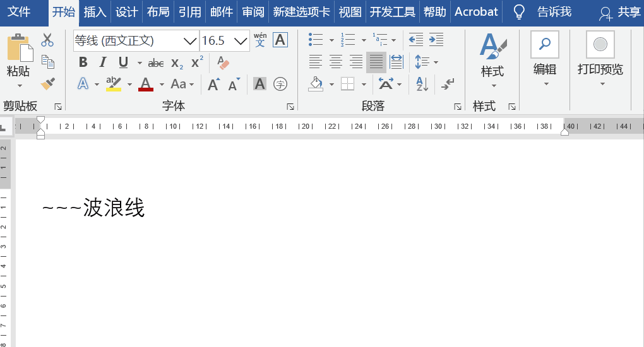The height and width of the screenshot is (347, 644).
Task: Click the 告诉我 search field
Action: [554, 11]
